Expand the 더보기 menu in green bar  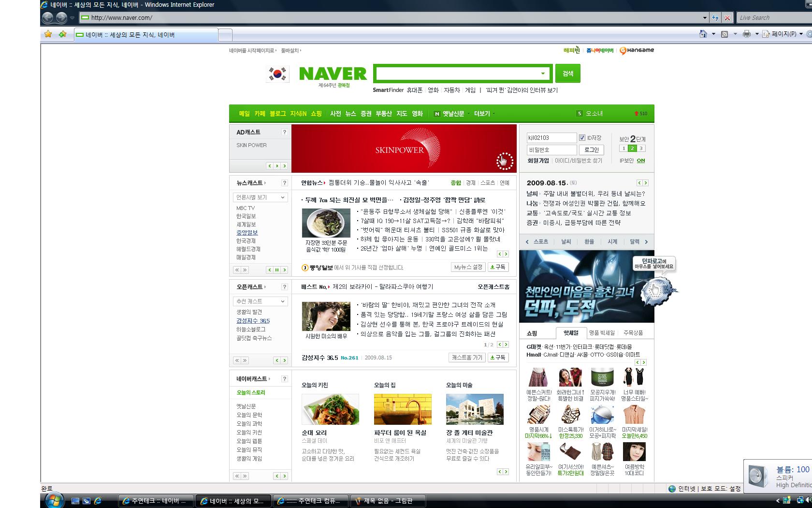pyautogui.click(x=484, y=114)
